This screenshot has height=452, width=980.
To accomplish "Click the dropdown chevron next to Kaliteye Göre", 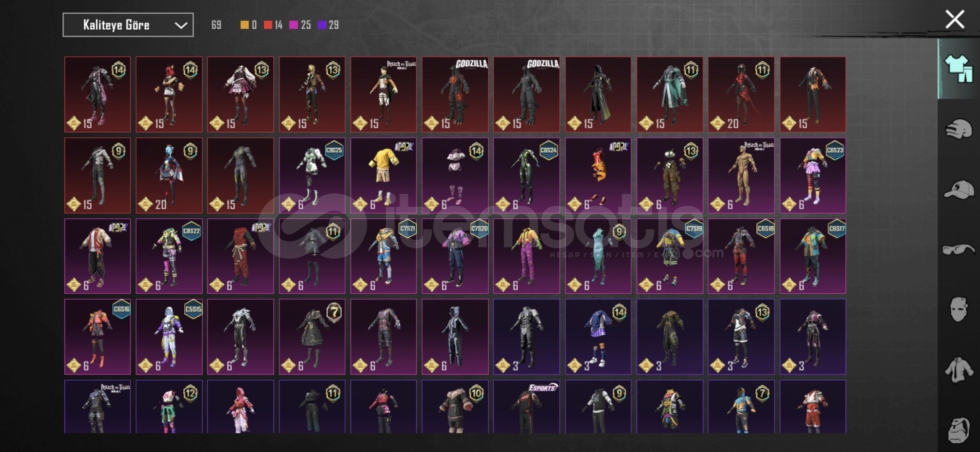I will click(181, 25).
